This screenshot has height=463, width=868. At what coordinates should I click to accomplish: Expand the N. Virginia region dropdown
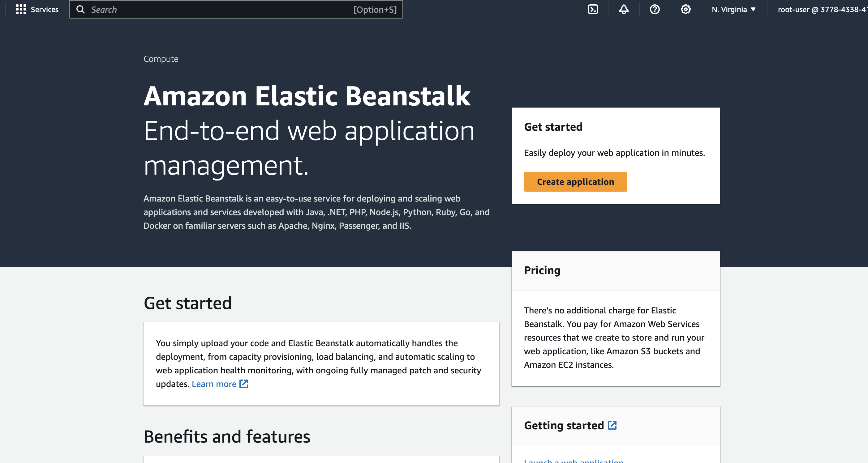[x=733, y=10]
